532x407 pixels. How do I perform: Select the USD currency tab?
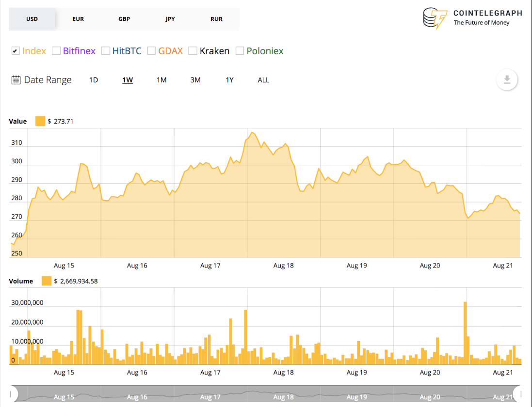(32, 19)
